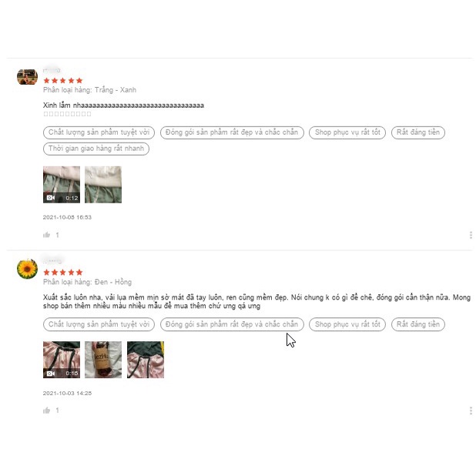The width and height of the screenshot is (476, 476).
Task: Open the second reviewer's blurred username
Action: 52,260
